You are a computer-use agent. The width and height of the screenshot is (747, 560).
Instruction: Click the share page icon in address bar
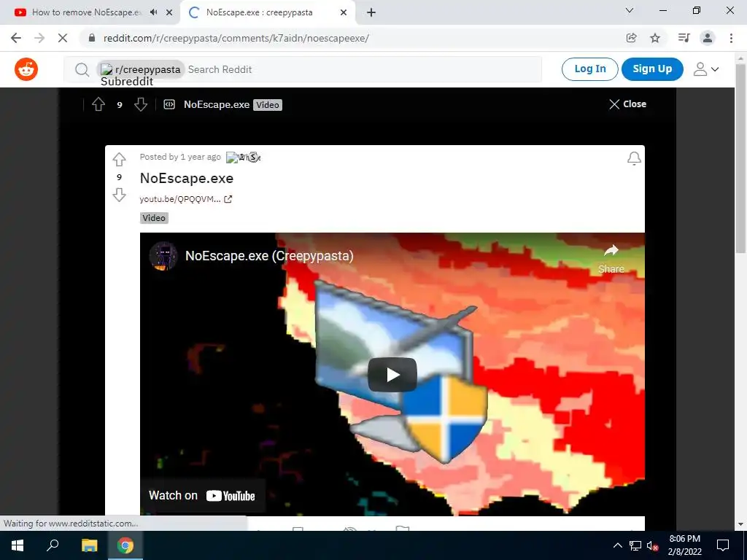(x=631, y=38)
